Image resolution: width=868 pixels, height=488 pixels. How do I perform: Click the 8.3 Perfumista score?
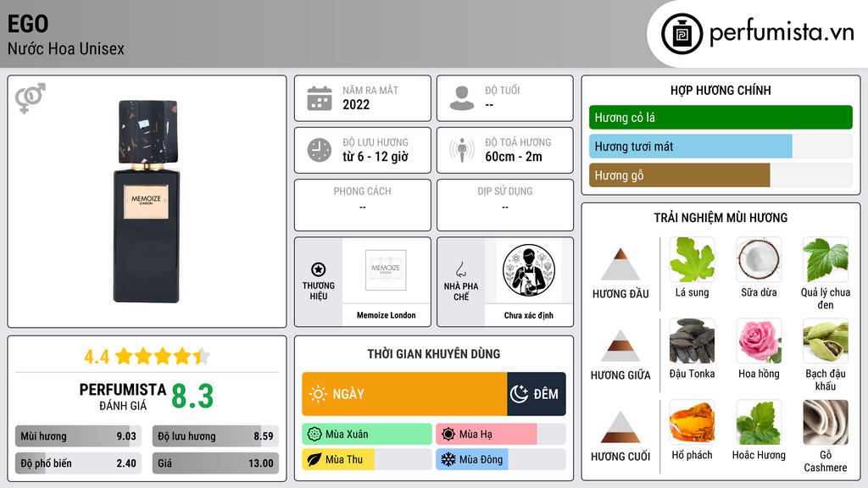[x=192, y=396]
